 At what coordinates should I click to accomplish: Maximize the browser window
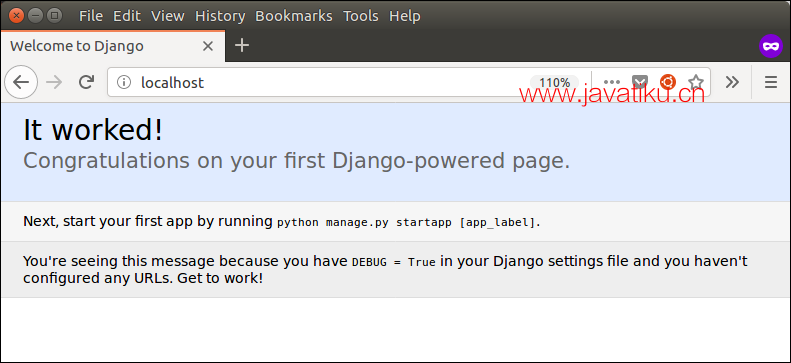[54, 16]
